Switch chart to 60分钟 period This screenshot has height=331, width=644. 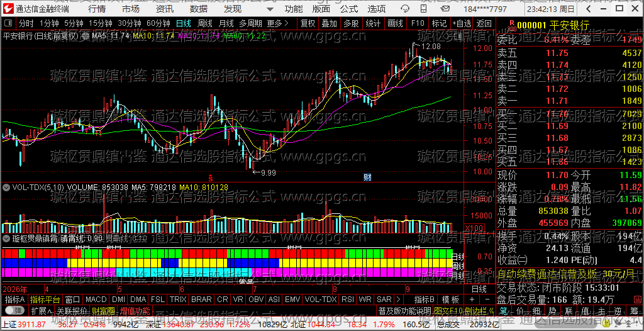(x=158, y=23)
